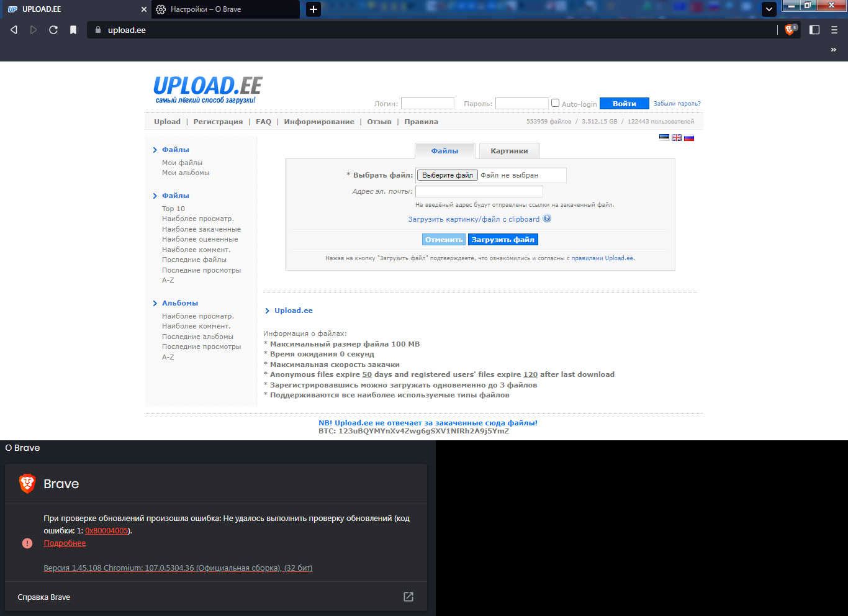The height and width of the screenshot is (616, 848).
Task: Open the FAQ menu item
Action: [263, 122]
